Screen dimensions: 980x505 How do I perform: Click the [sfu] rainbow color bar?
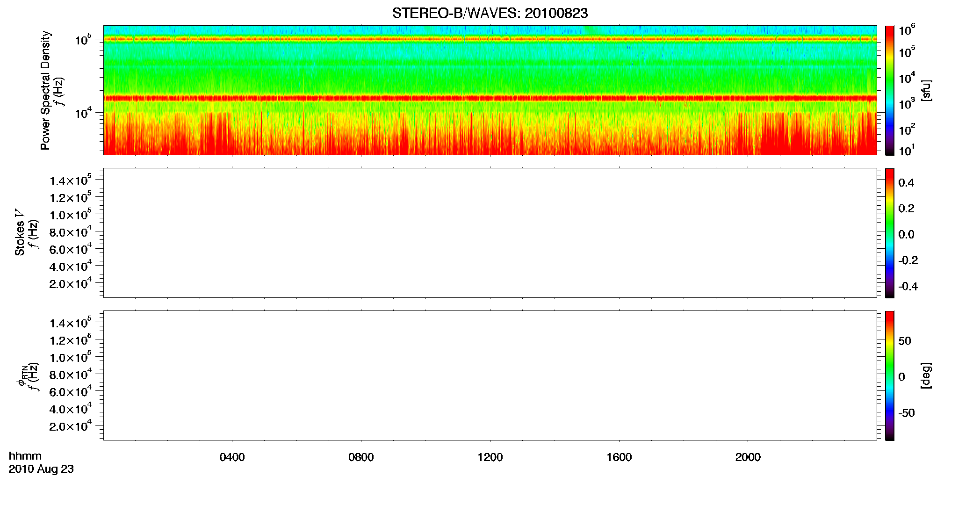[890, 90]
